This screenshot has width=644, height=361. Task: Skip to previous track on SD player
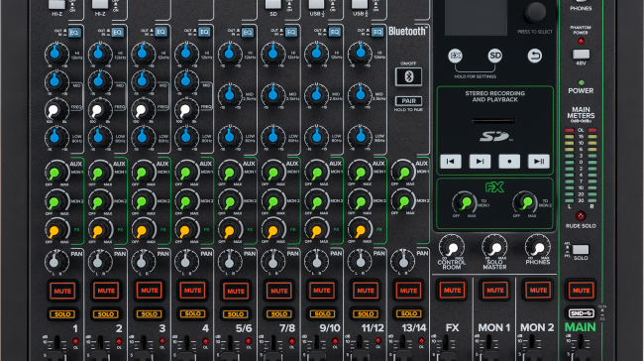click(x=451, y=162)
